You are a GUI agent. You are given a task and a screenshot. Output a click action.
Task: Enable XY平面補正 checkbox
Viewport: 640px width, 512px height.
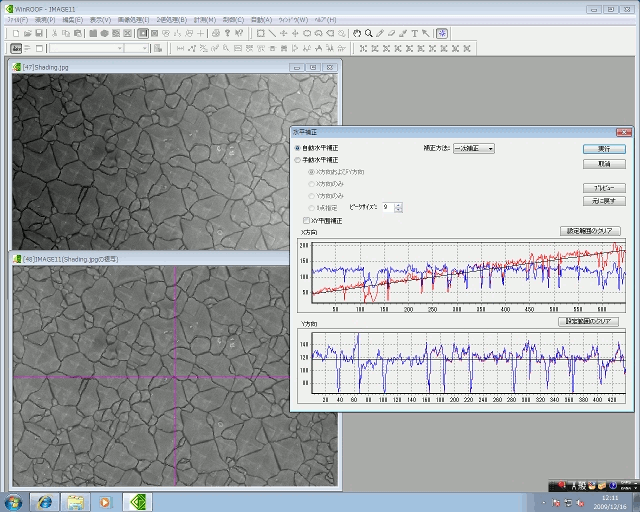(x=306, y=220)
